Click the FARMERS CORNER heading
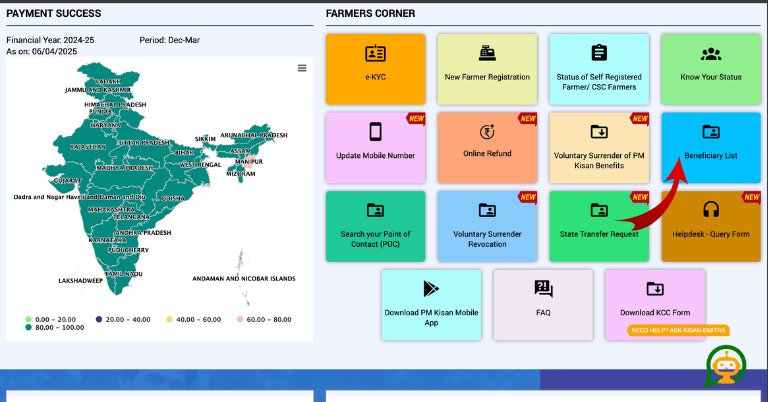The height and width of the screenshot is (402, 768). point(370,14)
